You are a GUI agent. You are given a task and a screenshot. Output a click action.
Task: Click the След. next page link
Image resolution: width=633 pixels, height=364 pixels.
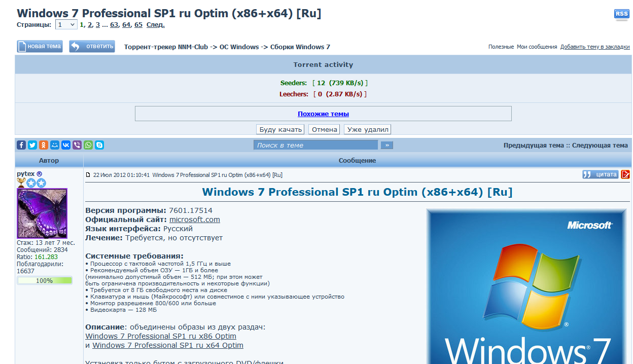156,24
